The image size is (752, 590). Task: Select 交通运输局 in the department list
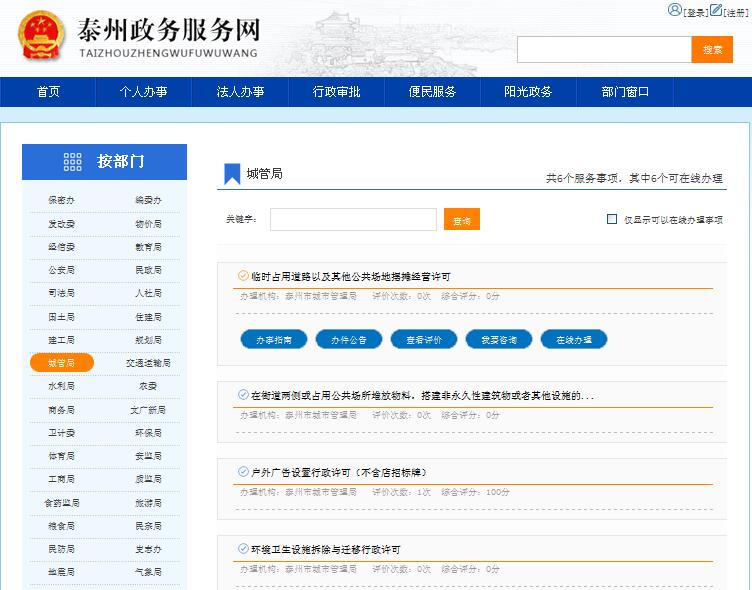coord(148,363)
